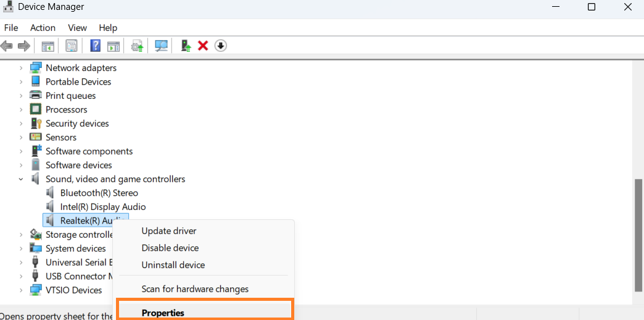Scan for hardware changes monitor icon
The height and width of the screenshot is (320, 644).
[161, 46]
